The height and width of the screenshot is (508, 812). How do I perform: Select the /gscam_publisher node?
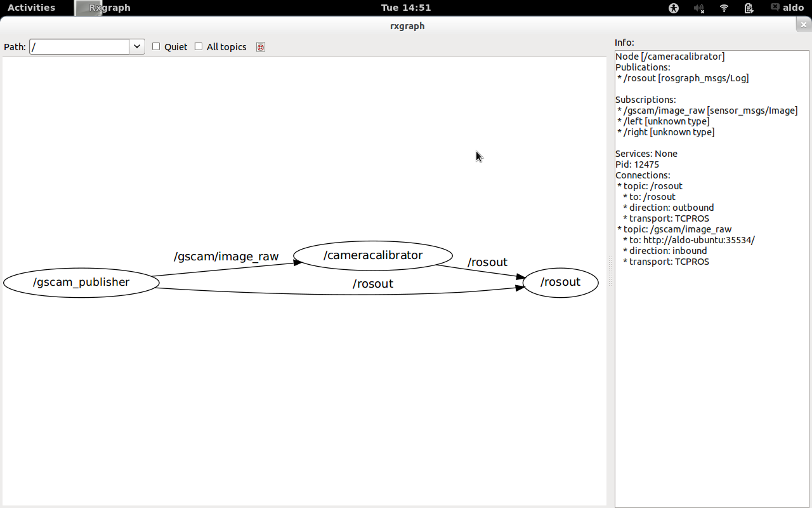click(81, 282)
